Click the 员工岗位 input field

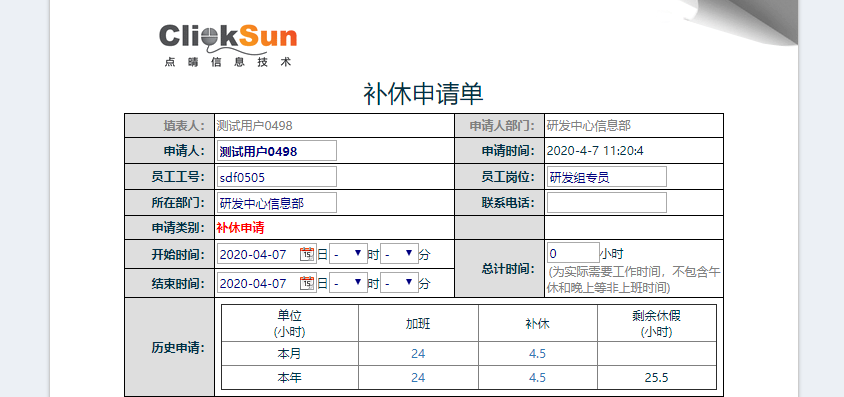607,176
